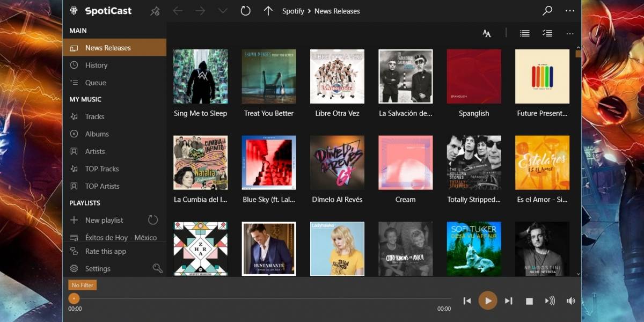Open TOP Artists in sidebar
This screenshot has height=322, width=644.
(x=114, y=186)
